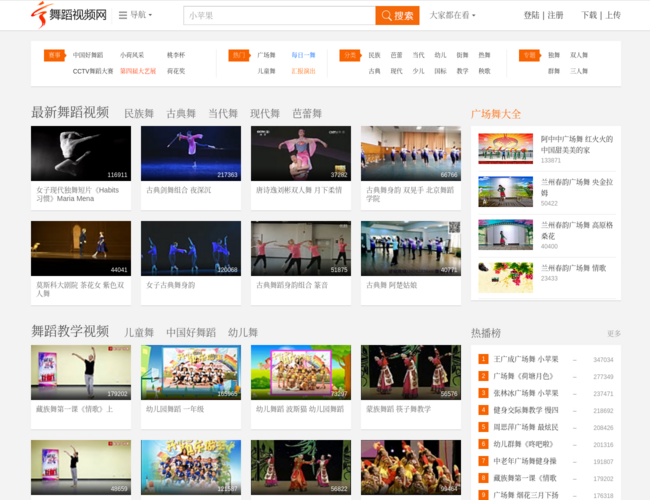Expand the 大家都在看 dropdown
Image resolution: width=650 pixels, height=500 pixels.
click(452, 15)
